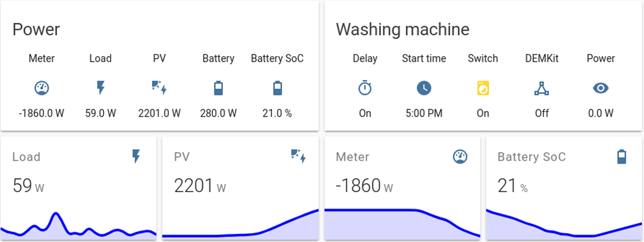Click the Meter gauge icon in Power card
644x242 pixels.
click(x=42, y=88)
